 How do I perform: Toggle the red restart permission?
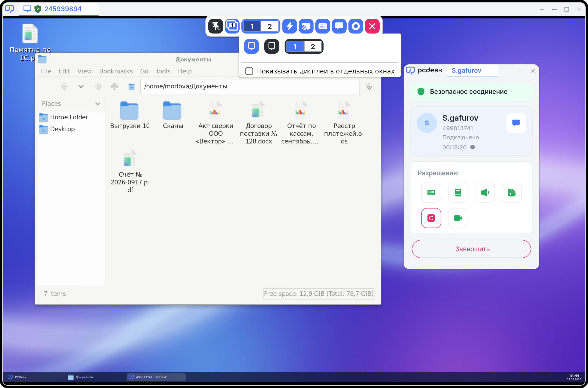point(431,218)
